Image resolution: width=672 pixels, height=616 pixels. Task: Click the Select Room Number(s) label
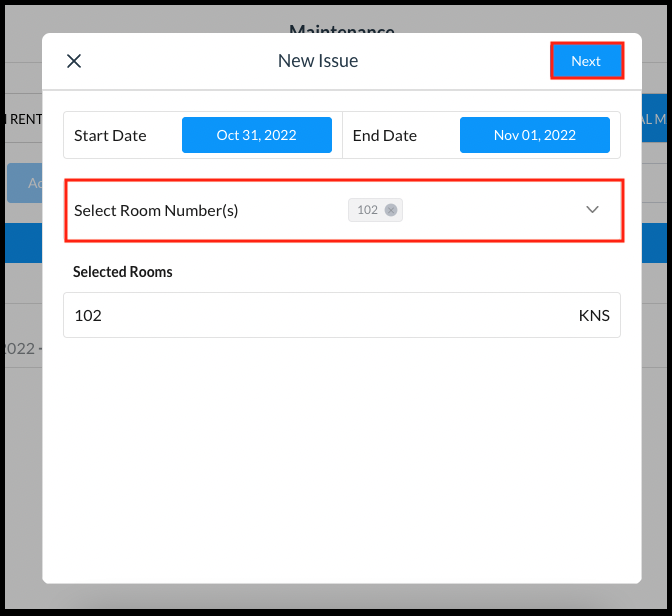point(156,210)
